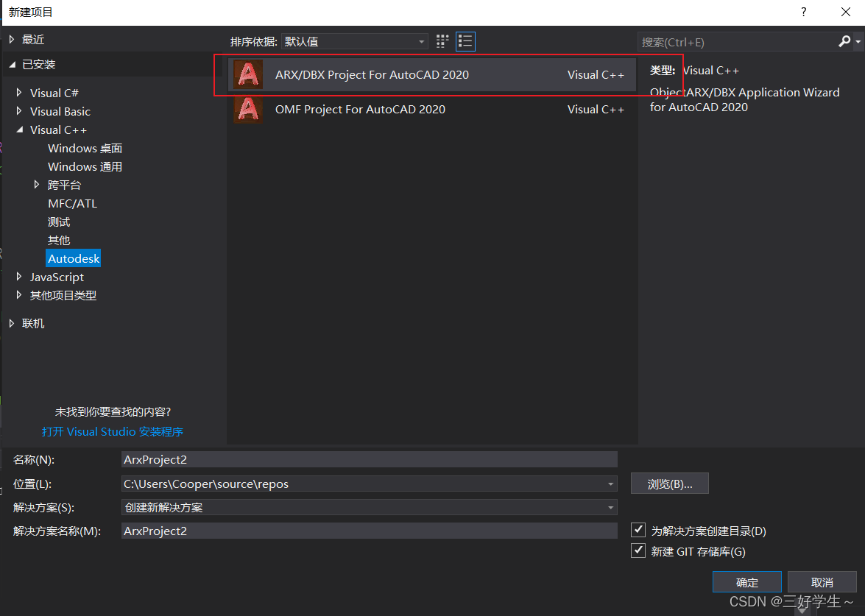Viewport: 865px width, 616px height.
Task: Open 打开 Visual Studio 安装程序 link
Action: 113,431
